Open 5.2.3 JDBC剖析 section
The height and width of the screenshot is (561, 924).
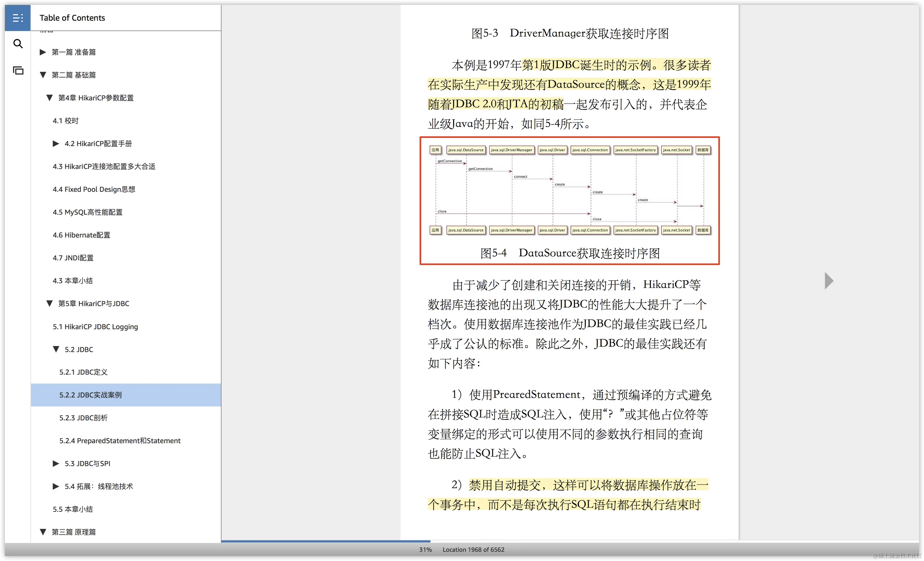[x=83, y=418]
